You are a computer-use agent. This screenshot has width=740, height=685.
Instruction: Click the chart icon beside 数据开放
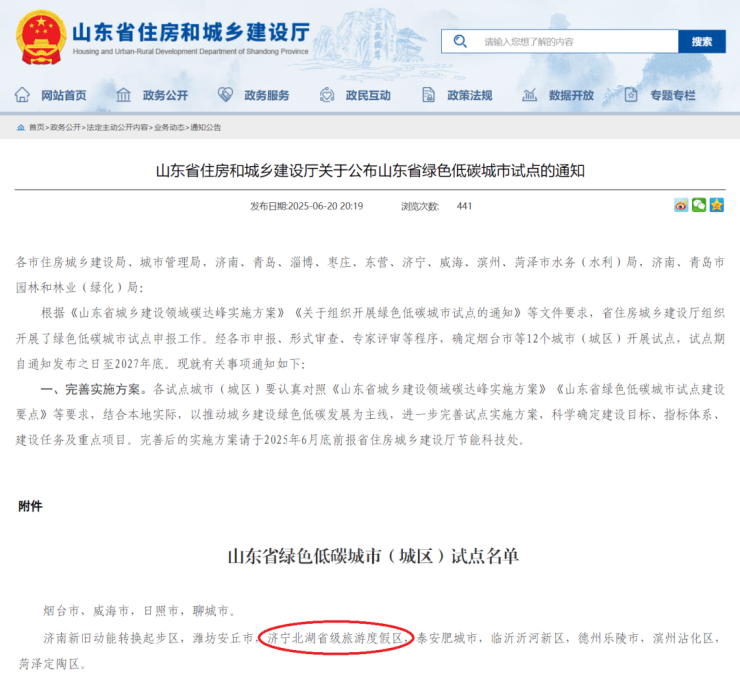pyautogui.click(x=531, y=95)
